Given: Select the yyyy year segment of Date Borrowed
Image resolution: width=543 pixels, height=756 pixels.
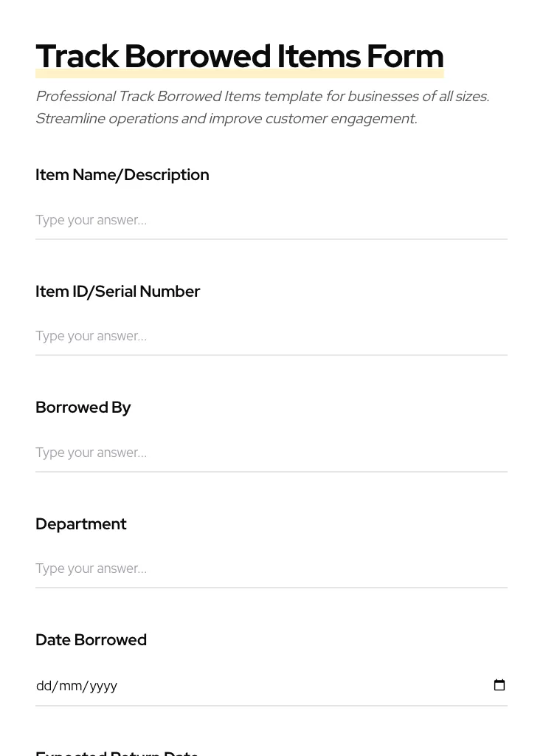Looking at the screenshot, I should (103, 686).
